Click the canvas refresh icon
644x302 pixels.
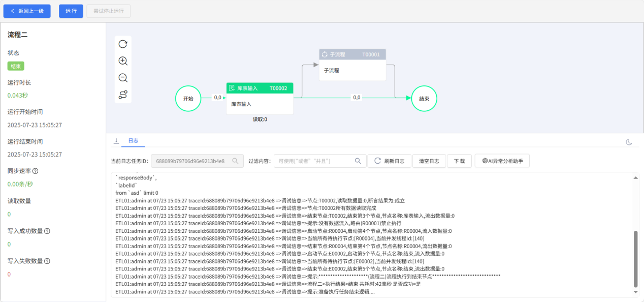click(x=122, y=44)
